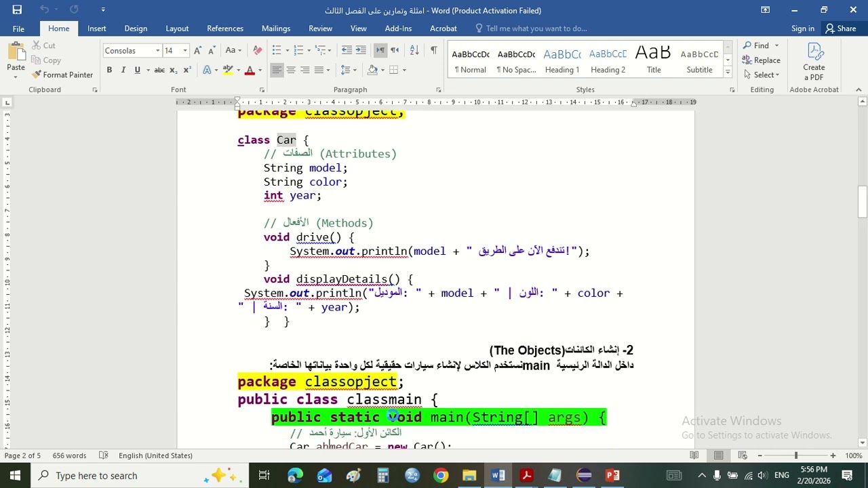Decrease paragraph indent
This screenshot has height=488, width=868.
point(347,50)
